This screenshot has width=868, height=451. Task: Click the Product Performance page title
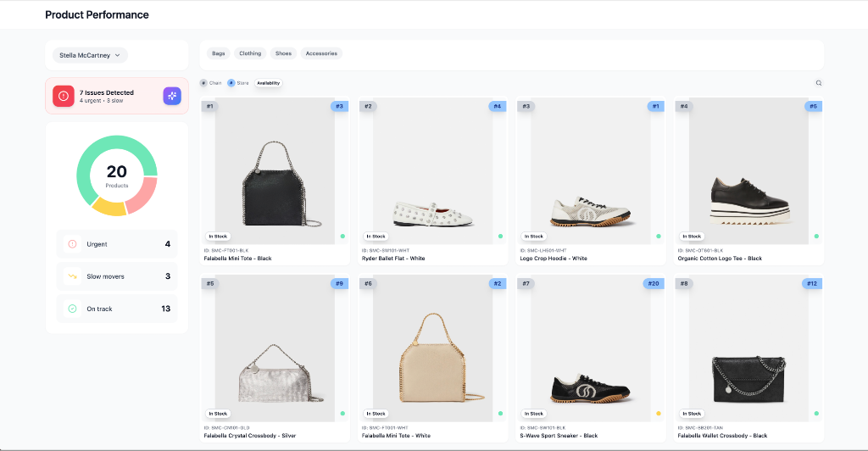(x=97, y=15)
